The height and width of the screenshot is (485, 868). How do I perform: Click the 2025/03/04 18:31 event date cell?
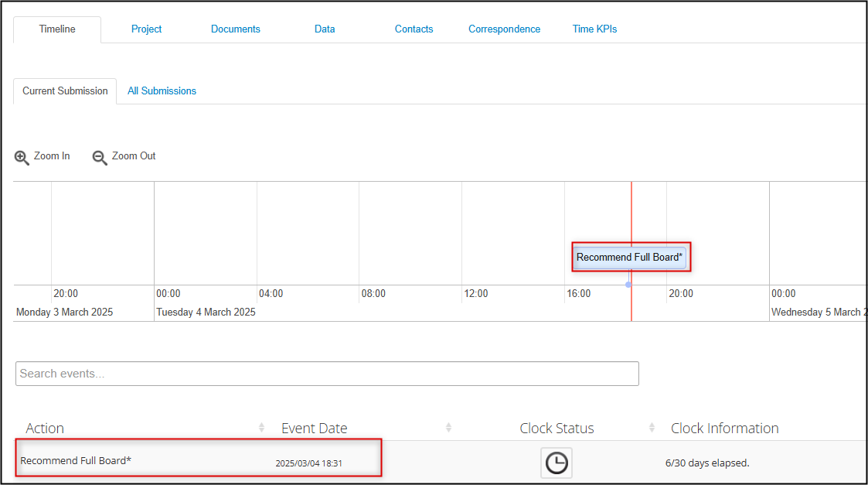[x=309, y=463]
